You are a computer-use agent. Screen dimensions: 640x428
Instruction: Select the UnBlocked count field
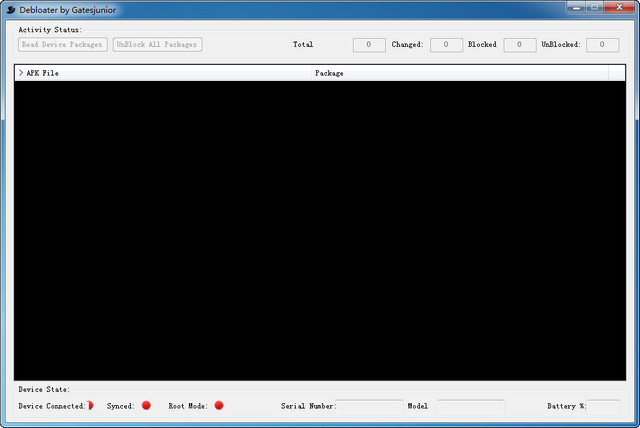(x=602, y=45)
